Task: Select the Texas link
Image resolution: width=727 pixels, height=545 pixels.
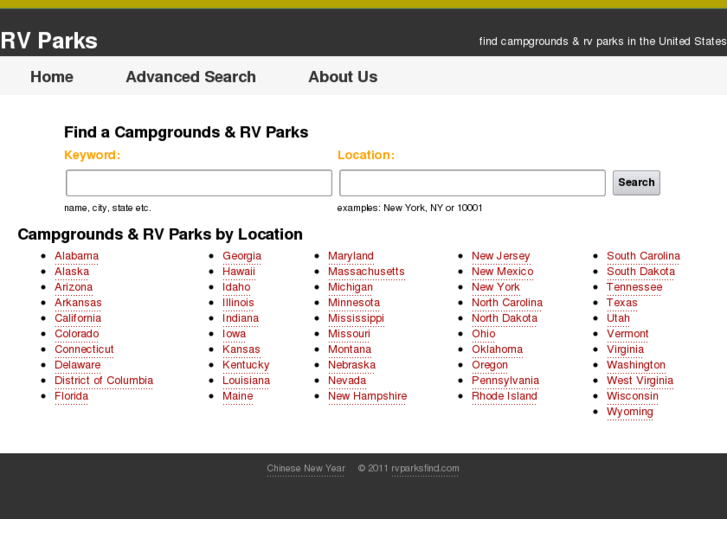Action: pyautogui.click(x=622, y=303)
